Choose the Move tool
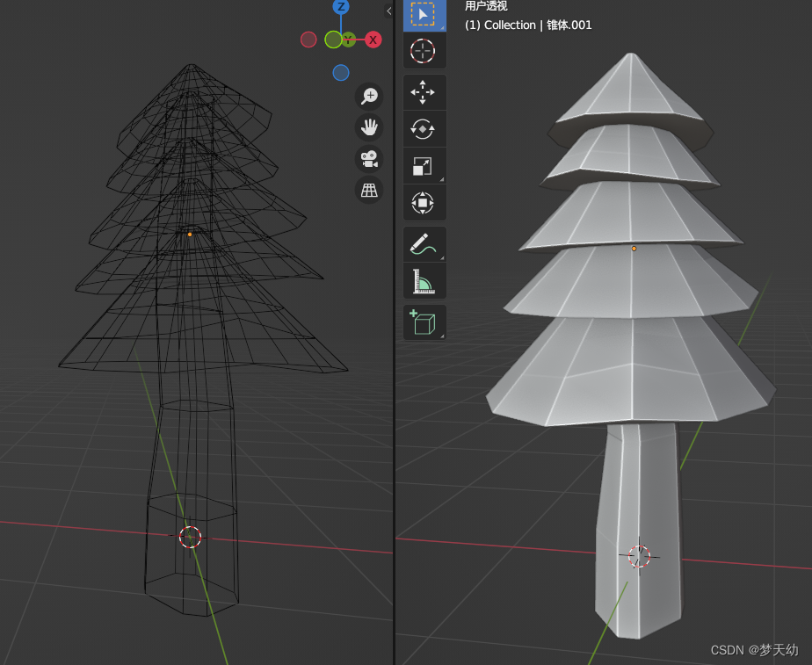This screenshot has height=665, width=812. pos(424,92)
